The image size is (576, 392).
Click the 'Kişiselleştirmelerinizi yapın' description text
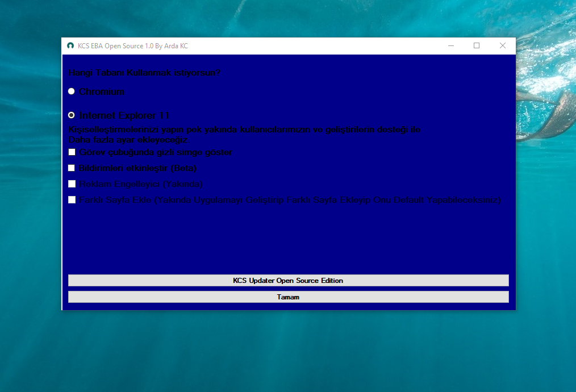tap(244, 130)
